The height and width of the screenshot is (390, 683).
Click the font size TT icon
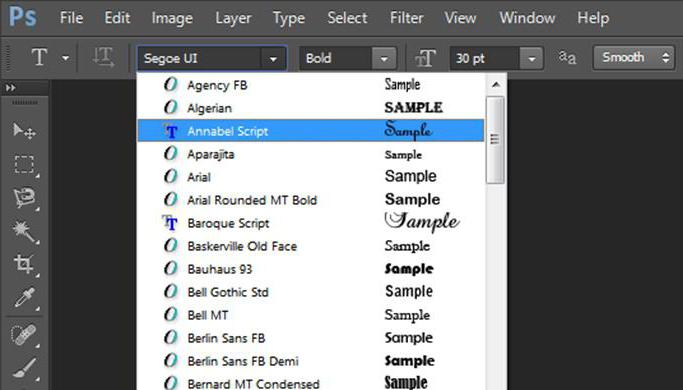[425, 58]
